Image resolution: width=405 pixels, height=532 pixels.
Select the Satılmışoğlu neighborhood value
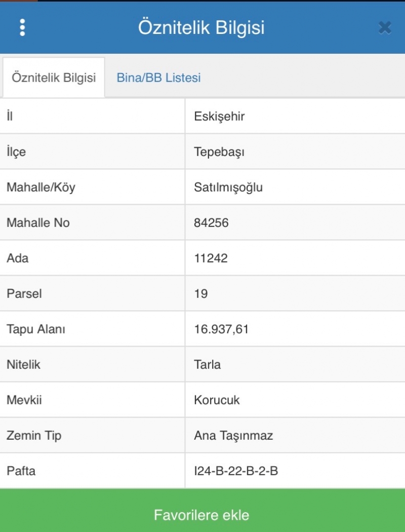228,187
